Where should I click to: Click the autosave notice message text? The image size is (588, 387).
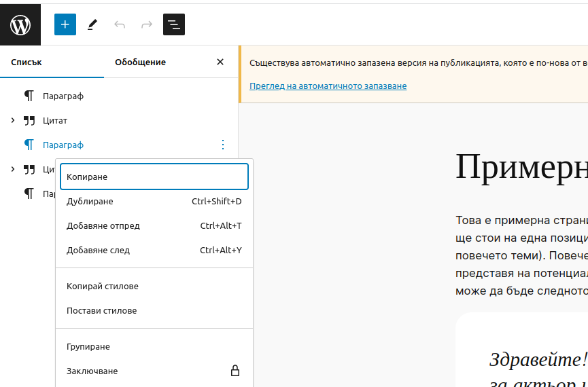pyautogui.click(x=419, y=62)
